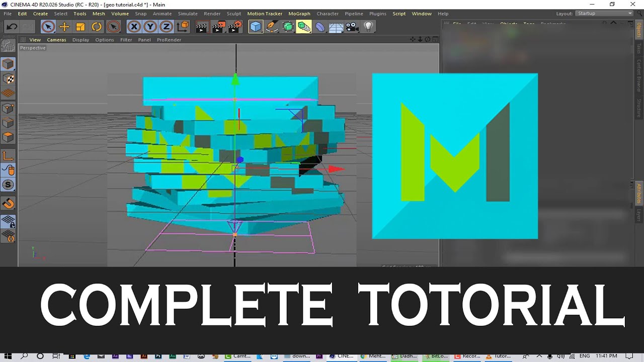Open Cinema 4D taskbar button
The image size is (644, 362).
tap(342, 356)
